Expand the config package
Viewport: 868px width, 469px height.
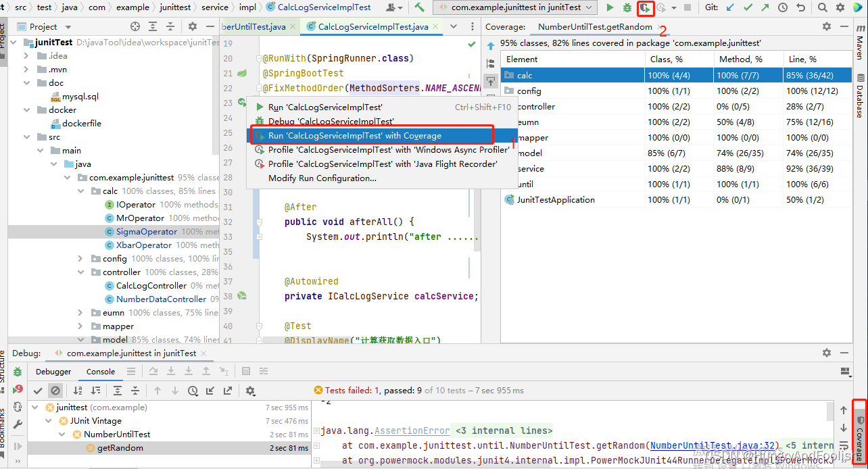coord(80,259)
